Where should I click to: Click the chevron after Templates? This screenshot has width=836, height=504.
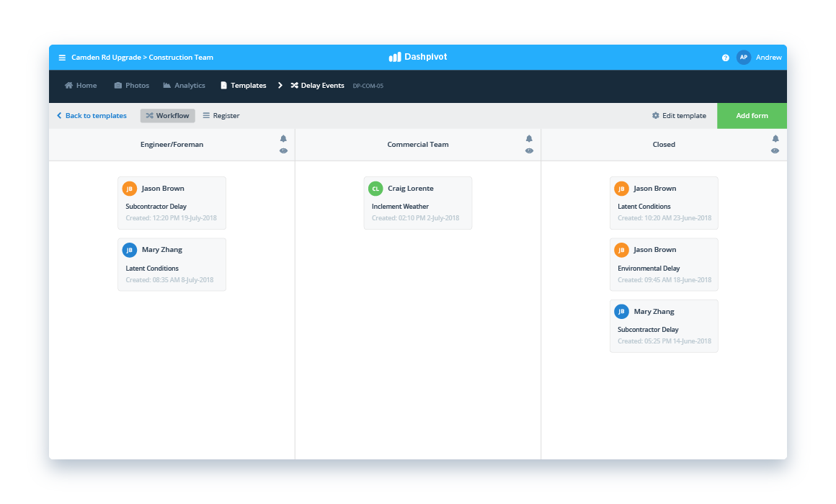[280, 85]
